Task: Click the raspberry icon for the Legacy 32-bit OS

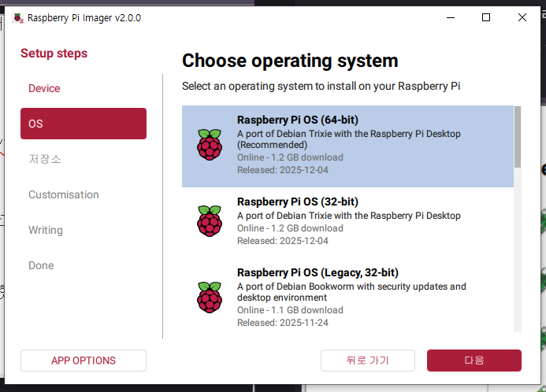Action: (210, 298)
